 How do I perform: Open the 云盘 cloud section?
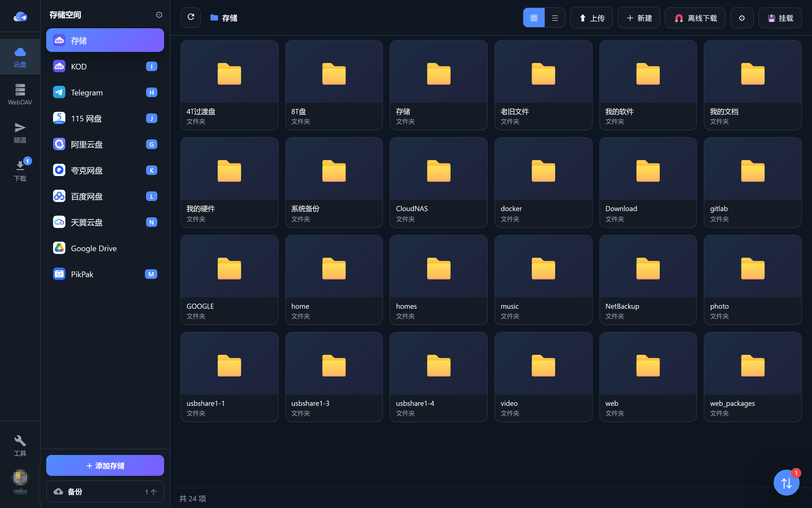(20, 57)
